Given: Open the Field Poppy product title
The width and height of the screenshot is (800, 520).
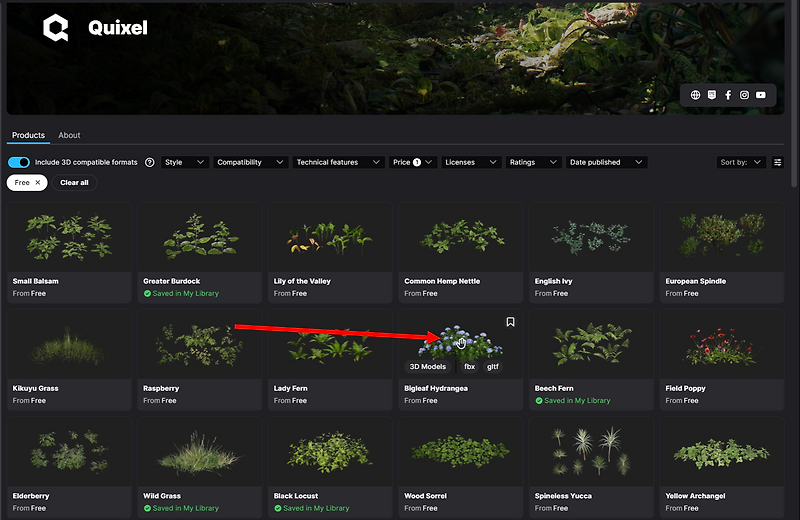Looking at the screenshot, I should point(685,388).
